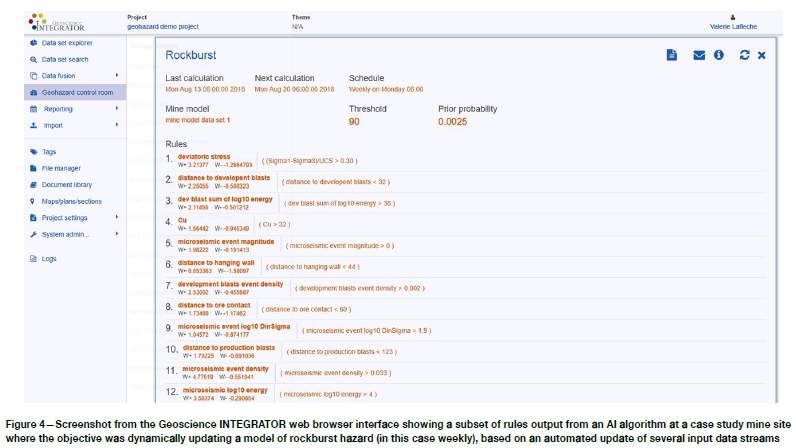Open File manager from the sidebar
The width and height of the screenshot is (796, 448).
[x=61, y=168]
